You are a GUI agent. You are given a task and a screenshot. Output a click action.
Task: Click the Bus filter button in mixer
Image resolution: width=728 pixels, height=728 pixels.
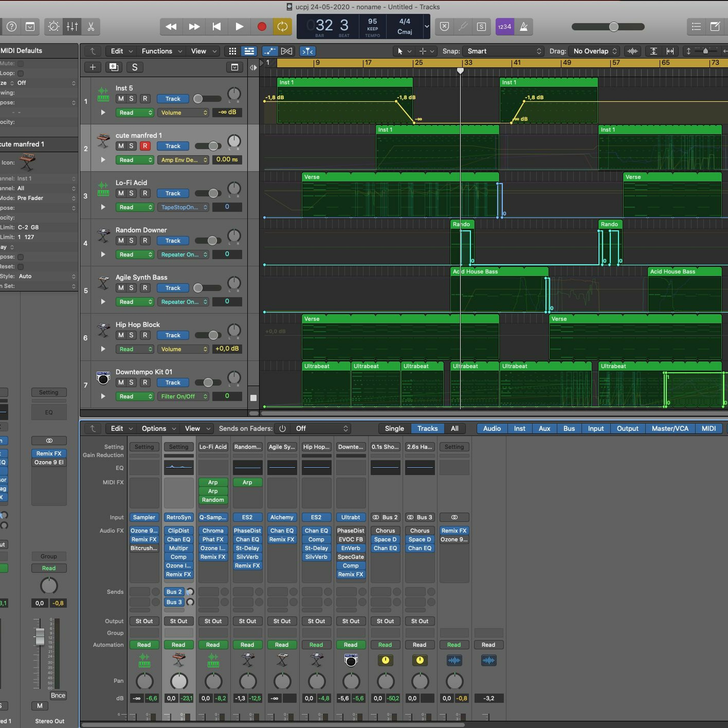click(569, 429)
